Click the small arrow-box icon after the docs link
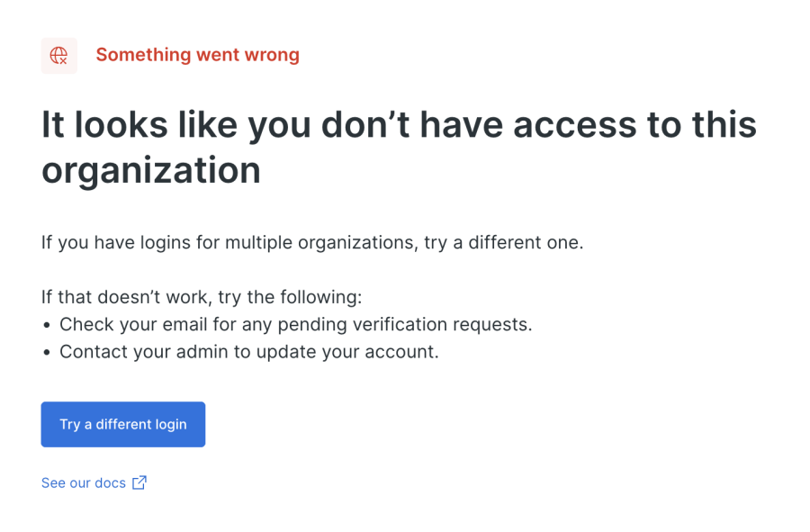Viewport: 810px width, 532px height. point(139,482)
